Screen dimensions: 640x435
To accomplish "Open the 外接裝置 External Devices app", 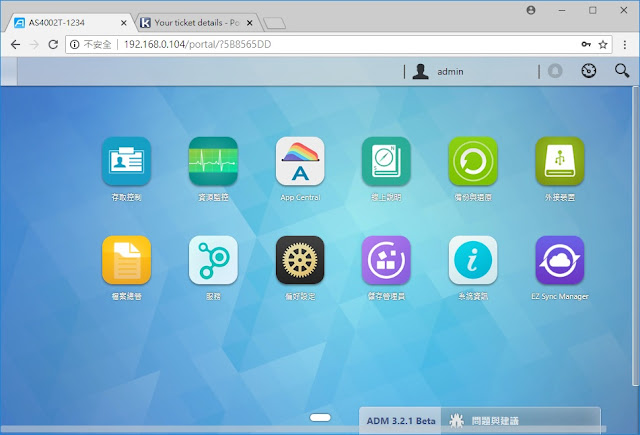I will [x=560, y=161].
